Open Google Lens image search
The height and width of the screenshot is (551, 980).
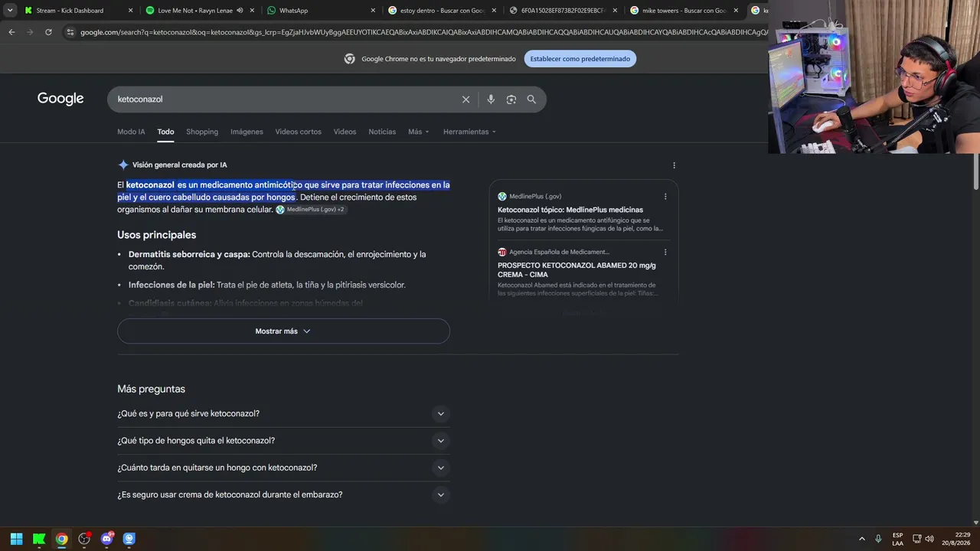pyautogui.click(x=511, y=99)
